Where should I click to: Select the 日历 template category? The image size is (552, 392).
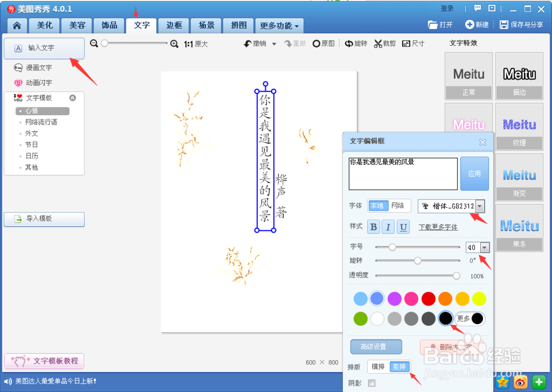(x=31, y=156)
